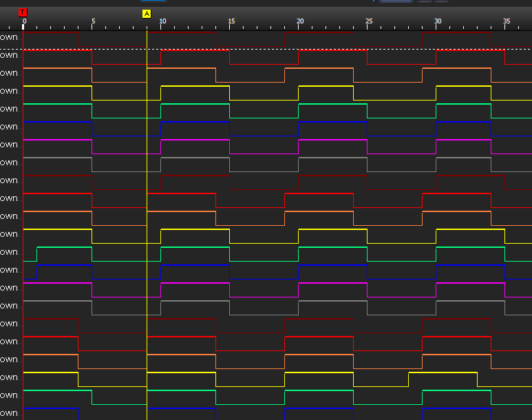Image resolution: width=532 pixels, height=420 pixels.
Task: Click the 15 mark on the time ruler
Action: tap(231, 22)
